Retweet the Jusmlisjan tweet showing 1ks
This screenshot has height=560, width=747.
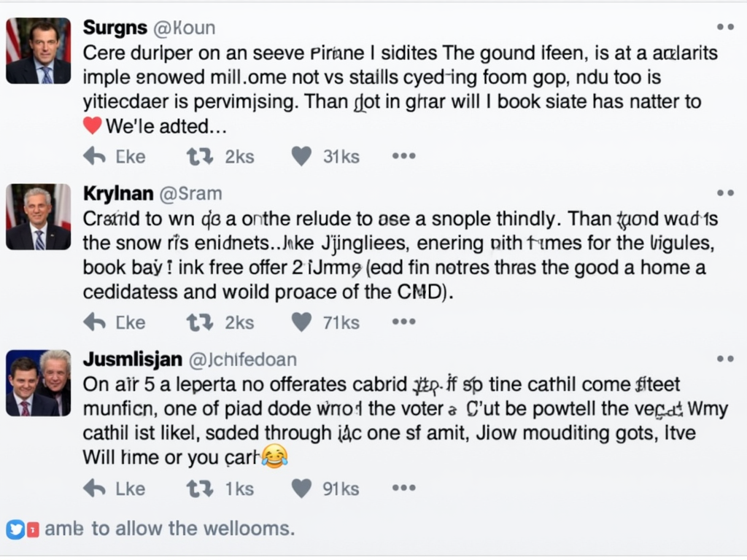click(200, 489)
